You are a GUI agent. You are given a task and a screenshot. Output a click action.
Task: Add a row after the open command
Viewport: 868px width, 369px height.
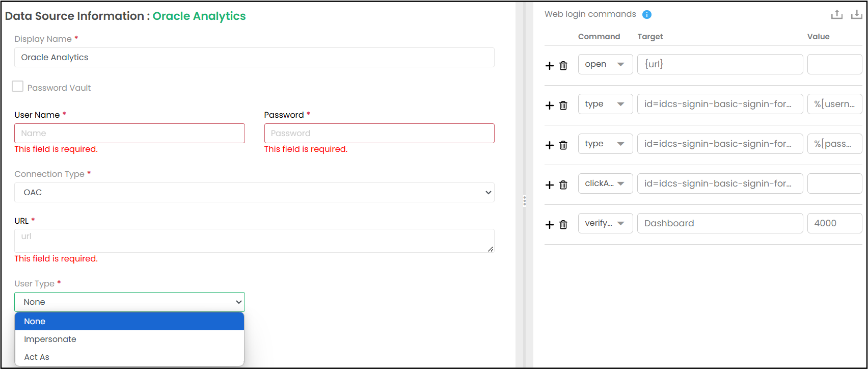point(550,65)
